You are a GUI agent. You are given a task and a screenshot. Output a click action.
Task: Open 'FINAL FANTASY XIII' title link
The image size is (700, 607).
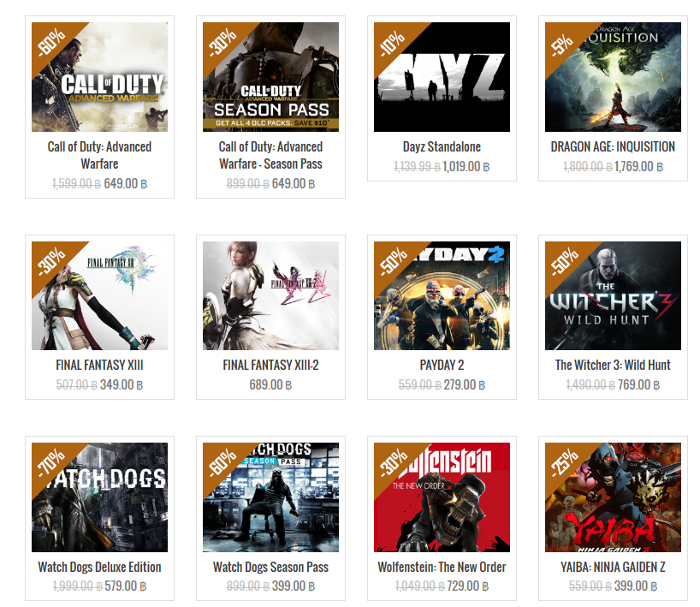pos(99,365)
